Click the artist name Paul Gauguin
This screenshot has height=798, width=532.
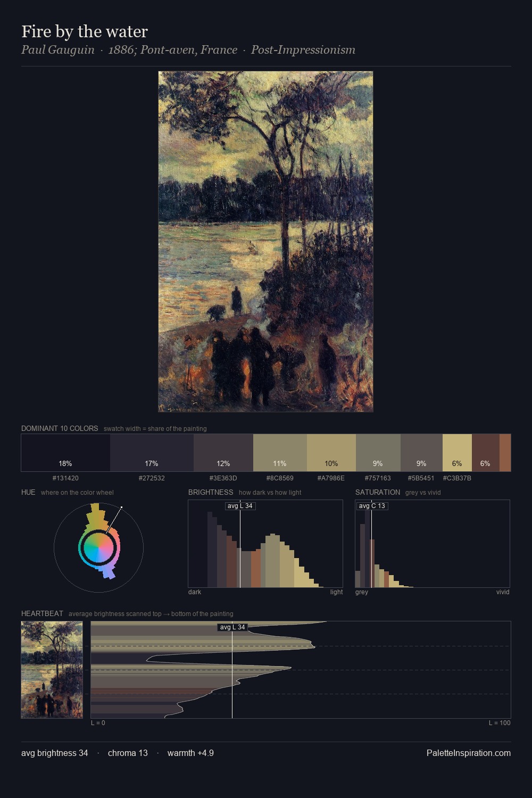58,50
